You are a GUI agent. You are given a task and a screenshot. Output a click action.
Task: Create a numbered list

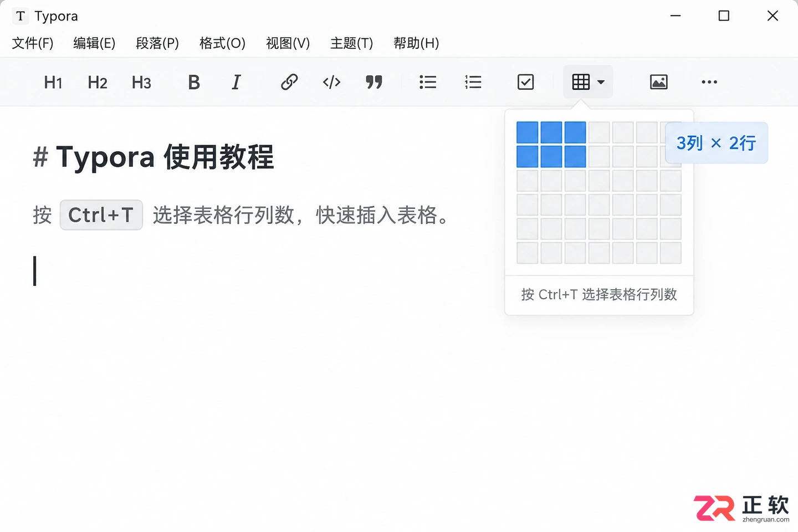[x=473, y=82]
